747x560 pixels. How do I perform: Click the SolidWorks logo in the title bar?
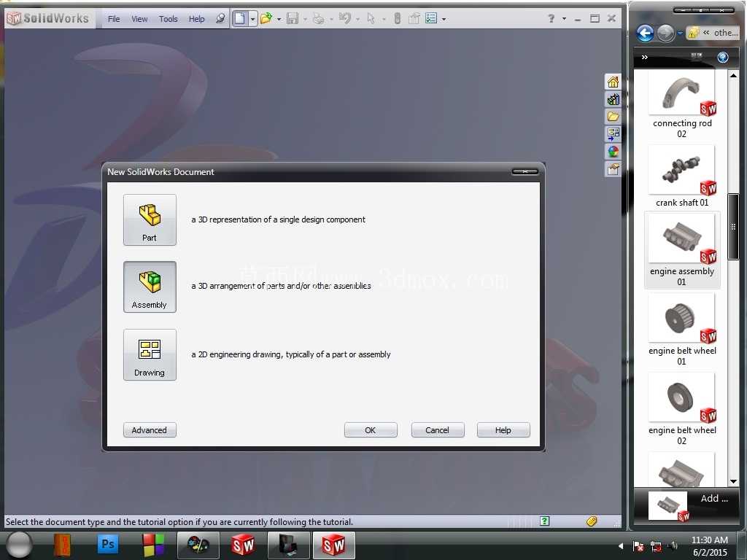[47, 18]
